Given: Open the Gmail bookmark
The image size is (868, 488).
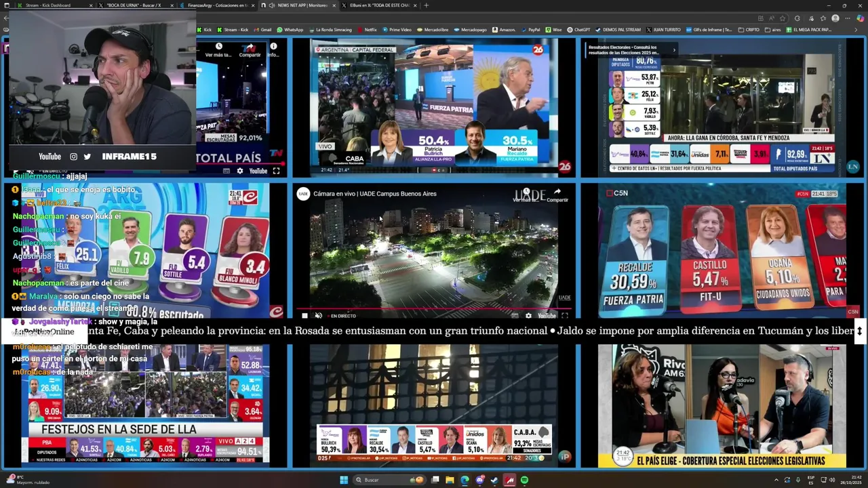Looking at the screenshot, I should click(x=262, y=30).
